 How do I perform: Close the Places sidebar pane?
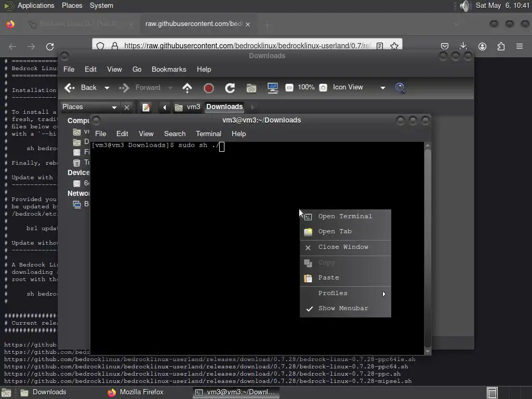click(x=127, y=108)
